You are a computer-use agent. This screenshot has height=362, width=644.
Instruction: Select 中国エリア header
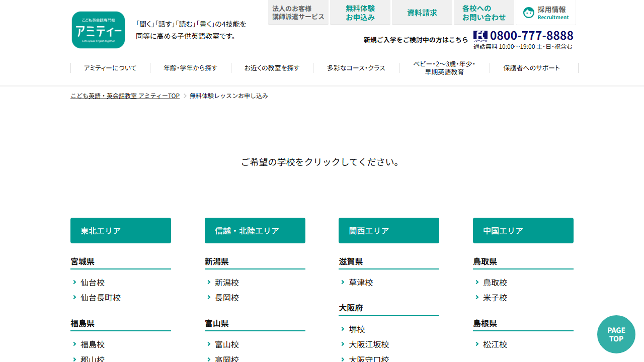[523, 231]
